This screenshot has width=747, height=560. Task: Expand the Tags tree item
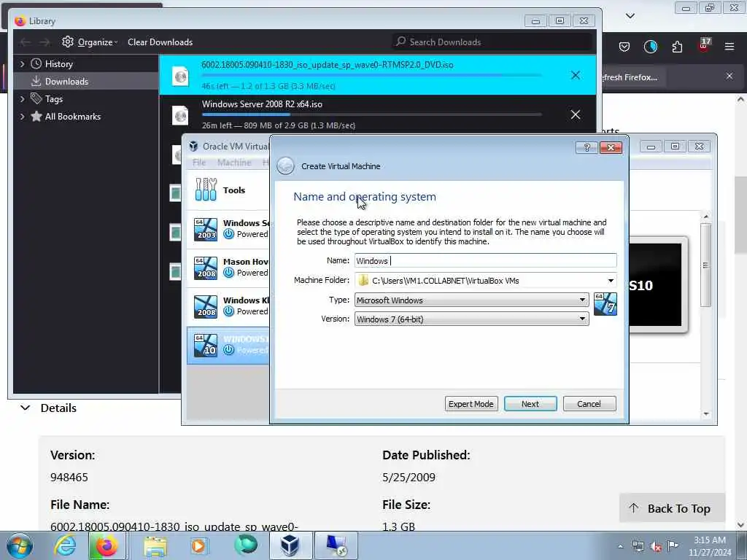22,99
